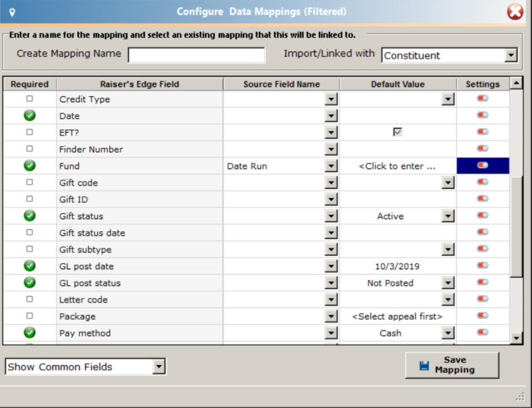Screen dimensions: 532x408
Task: Check the Required box for Gift status date
Action: click(30, 232)
